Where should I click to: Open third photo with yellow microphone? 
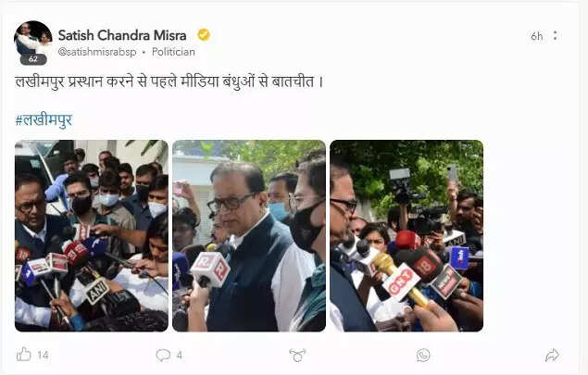click(407, 235)
